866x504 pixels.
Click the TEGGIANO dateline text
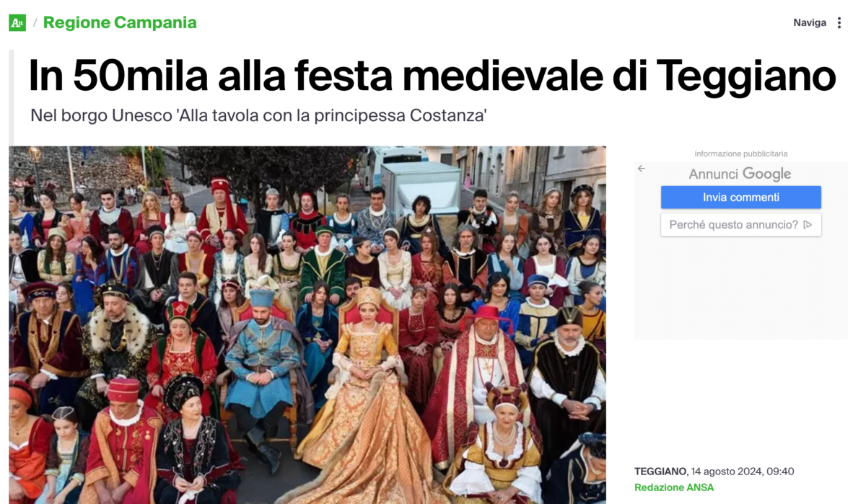coord(660,472)
